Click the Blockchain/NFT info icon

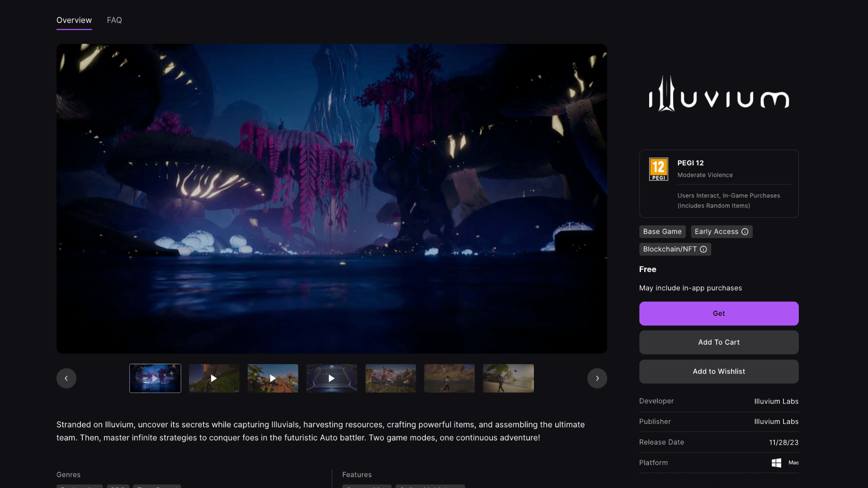click(x=703, y=249)
